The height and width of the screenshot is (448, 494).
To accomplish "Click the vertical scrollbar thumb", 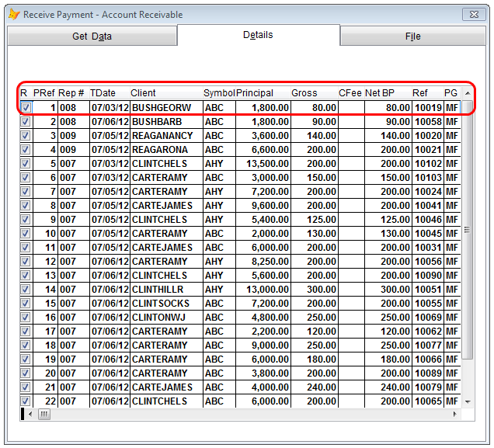I will point(468,230).
